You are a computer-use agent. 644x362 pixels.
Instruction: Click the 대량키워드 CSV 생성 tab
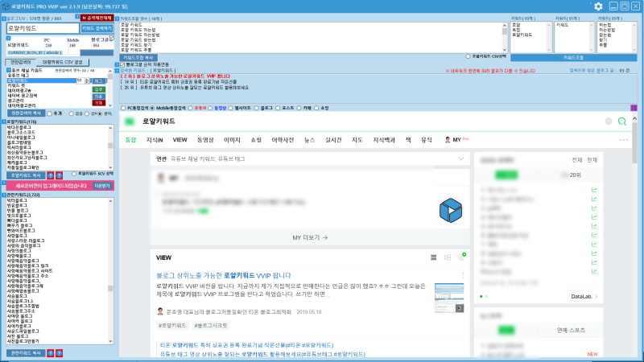click(63, 63)
